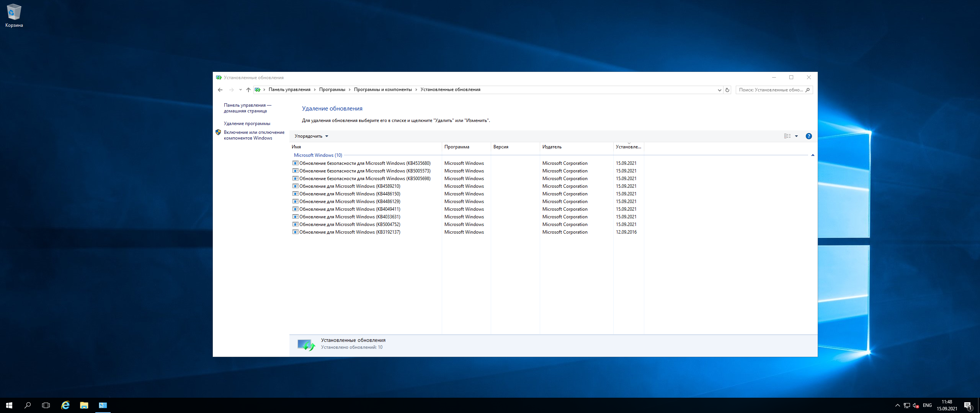Click the Control Panel icon in the address bar

[258, 90]
